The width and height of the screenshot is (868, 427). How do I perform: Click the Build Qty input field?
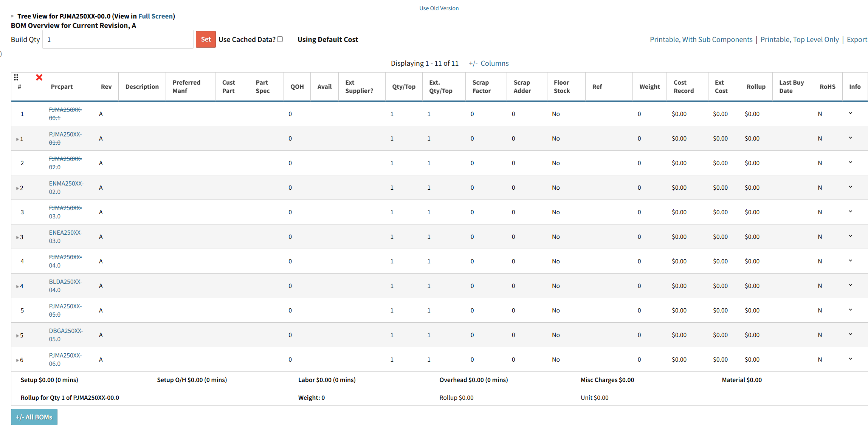tap(118, 39)
